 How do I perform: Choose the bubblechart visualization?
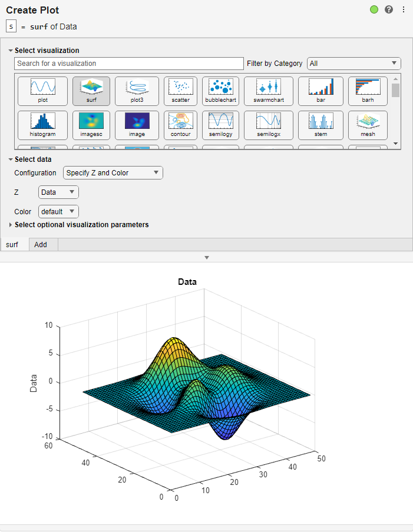coord(220,91)
